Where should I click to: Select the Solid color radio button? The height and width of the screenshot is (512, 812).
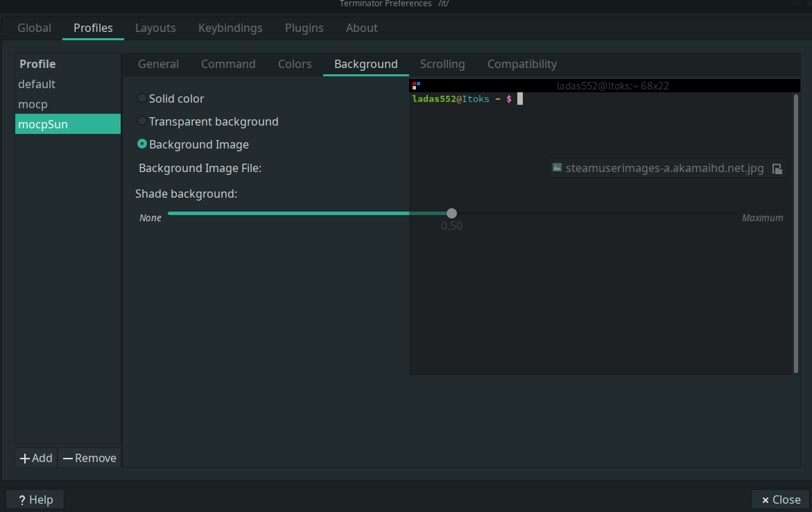[x=142, y=99]
